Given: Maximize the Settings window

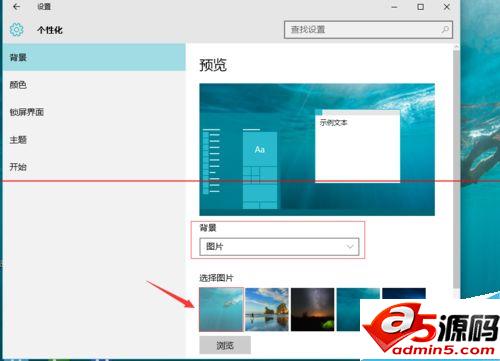Looking at the screenshot, I should [x=421, y=7].
